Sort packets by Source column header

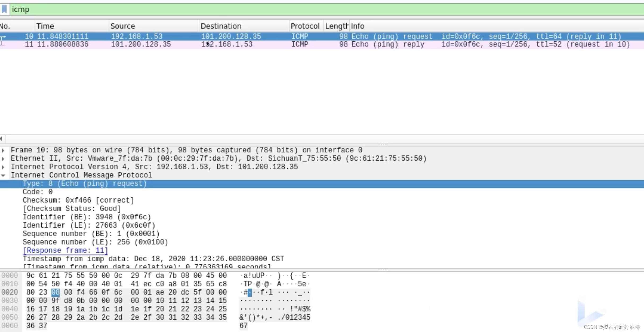point(154,26)
